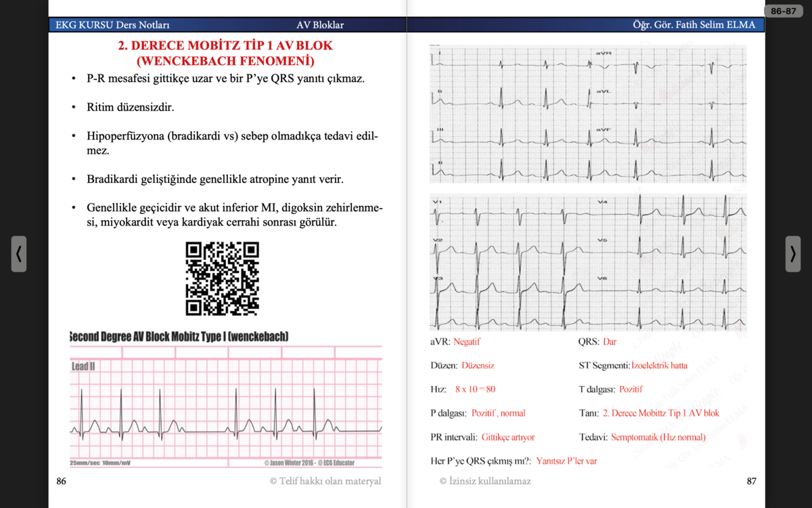Go to the next page with the right arrow
Screen dimensions: 812x508
[793, 254]
